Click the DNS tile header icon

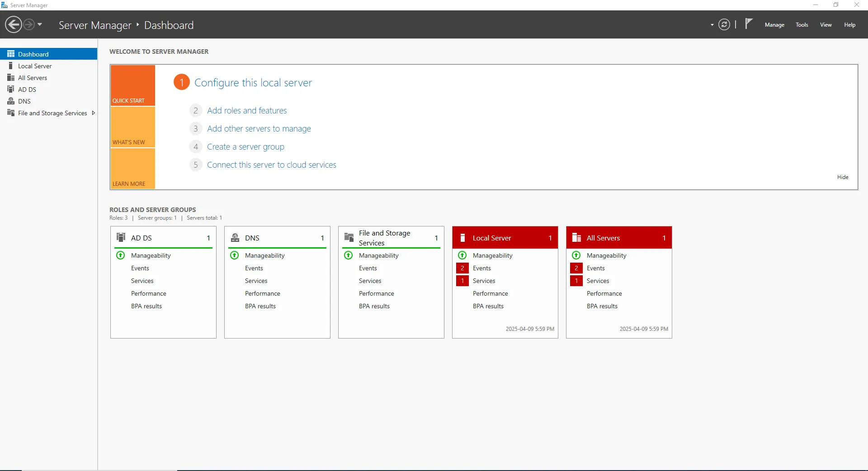[x=235, y=237]
